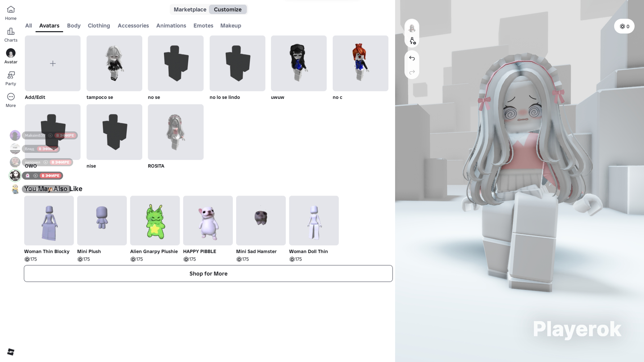The width and height of the screenshot is (644, 362).
Task: Click the 'uwuw' avatar name
Action: [x=278, y=97]
